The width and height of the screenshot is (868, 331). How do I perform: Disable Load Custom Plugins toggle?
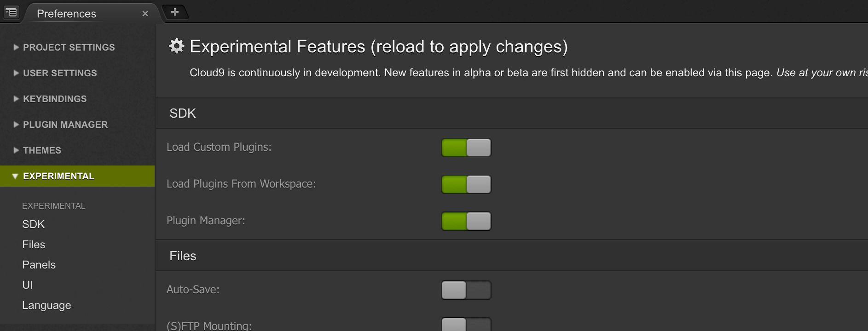click(x=466, y=148)
